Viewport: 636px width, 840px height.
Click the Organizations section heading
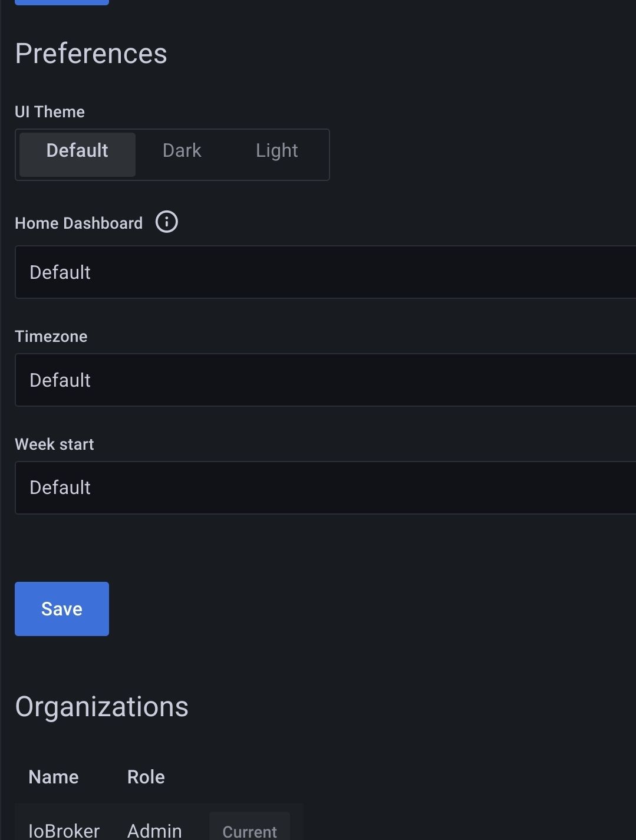pyautogui.click(x=101, y=707)
